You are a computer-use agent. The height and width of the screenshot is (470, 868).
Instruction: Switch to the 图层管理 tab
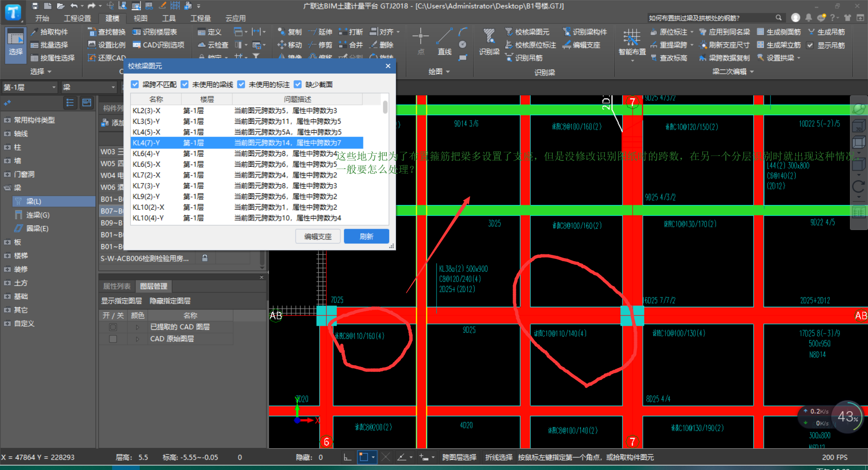(154, 286)
